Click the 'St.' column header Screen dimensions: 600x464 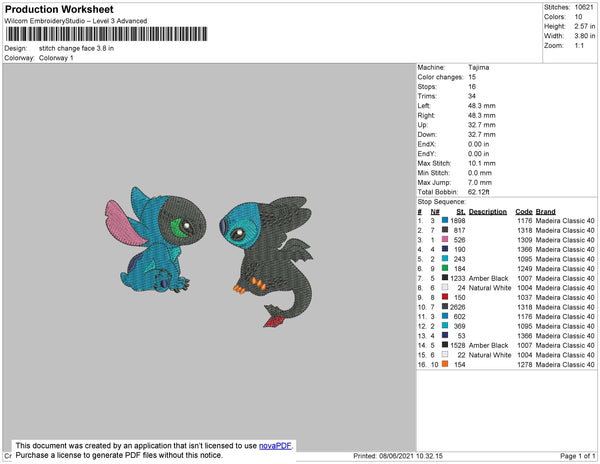click(461, 212)
